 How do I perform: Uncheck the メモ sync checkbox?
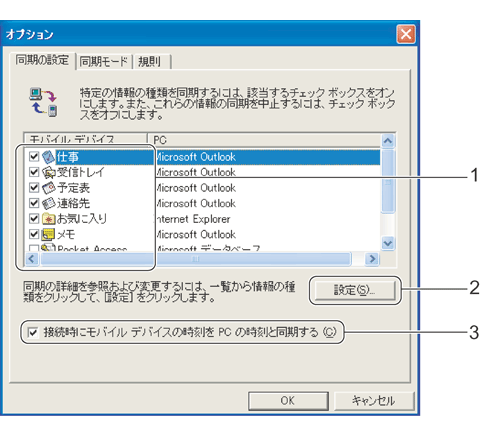[x=34, y=234]
